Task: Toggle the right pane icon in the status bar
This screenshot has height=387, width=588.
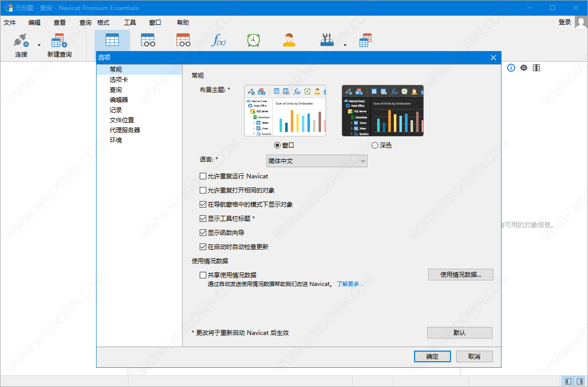Action: click(x=580, y=381)
